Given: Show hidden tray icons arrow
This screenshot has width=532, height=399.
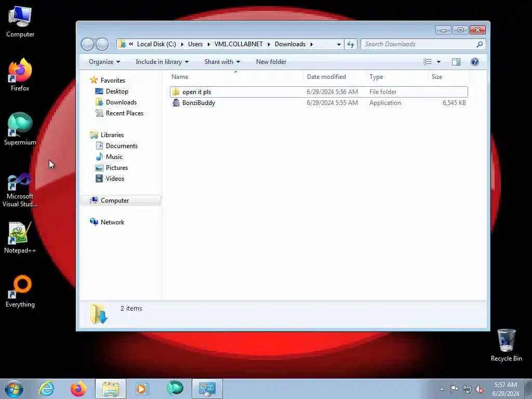Looking at the screenshot, I should 442,389.
